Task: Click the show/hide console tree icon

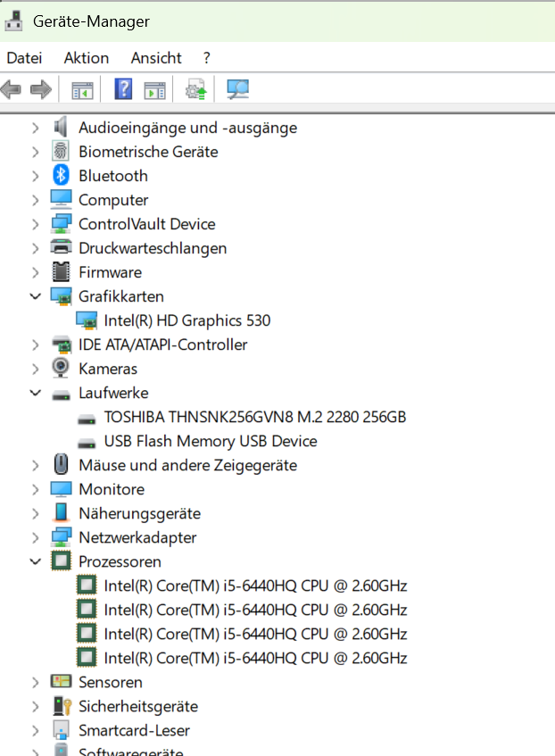Action: click(x=82, y=90)
